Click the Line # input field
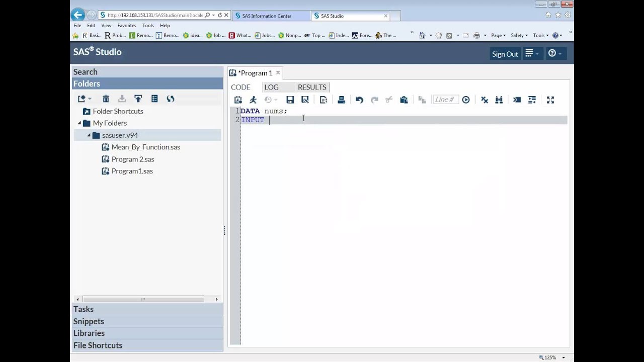The image size is (644, 362). tap(445, 100)
